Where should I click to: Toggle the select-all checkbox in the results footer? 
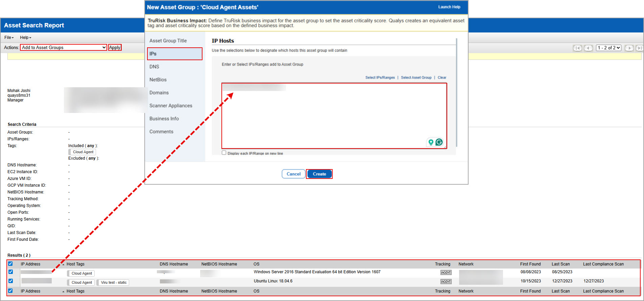10,291
